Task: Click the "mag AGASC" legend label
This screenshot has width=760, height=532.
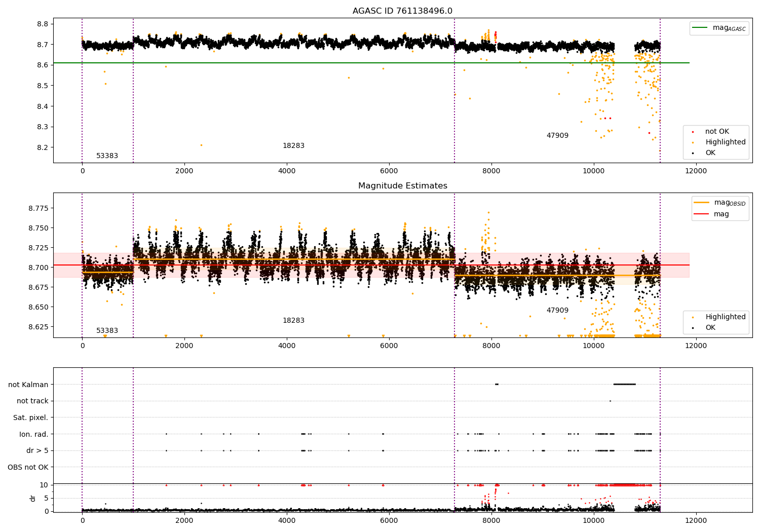Action: (729, 28)
